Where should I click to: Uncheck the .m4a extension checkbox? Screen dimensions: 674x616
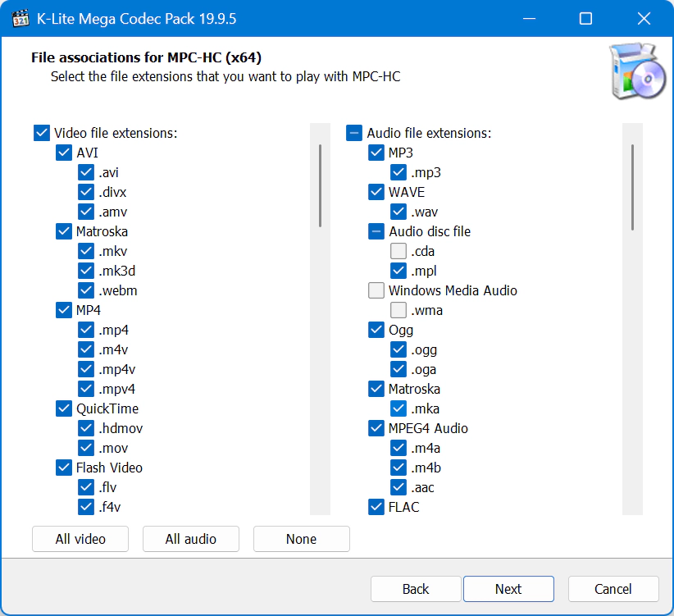coord(398,448)
